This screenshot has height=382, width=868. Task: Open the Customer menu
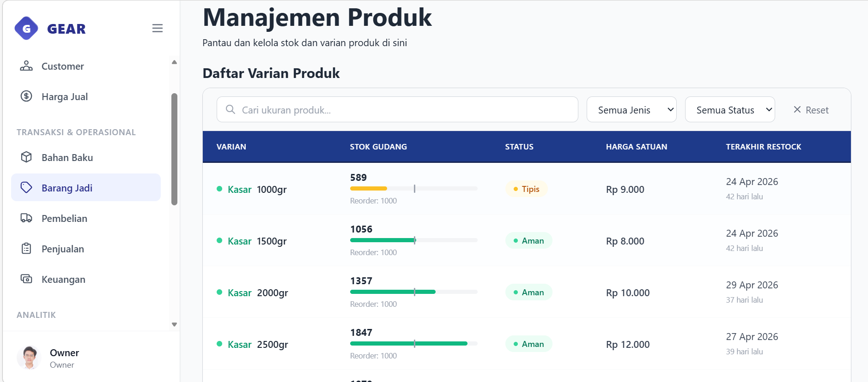86,66
